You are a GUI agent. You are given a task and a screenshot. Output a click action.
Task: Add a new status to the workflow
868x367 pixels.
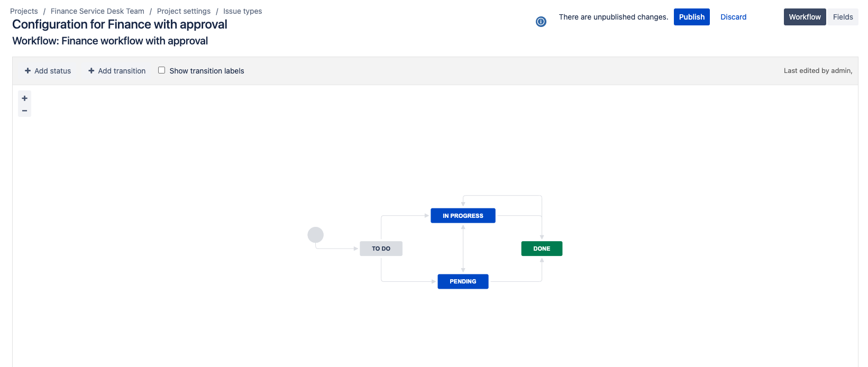(48, 71)
